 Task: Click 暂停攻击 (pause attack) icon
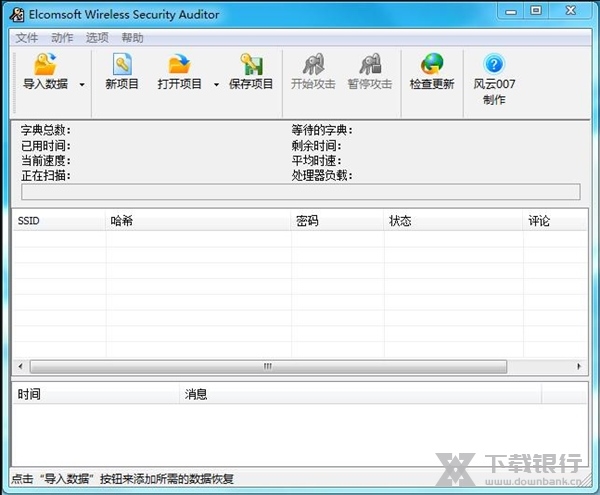370,64
